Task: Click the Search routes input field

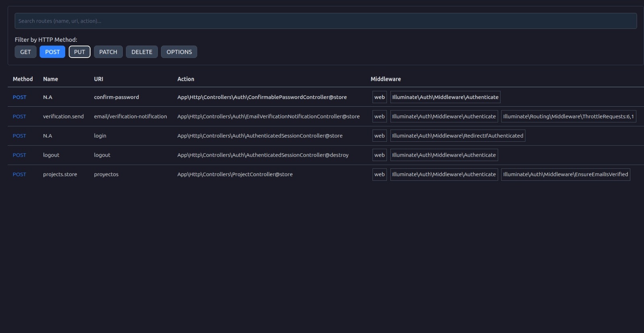Action: tap(326, 21)
